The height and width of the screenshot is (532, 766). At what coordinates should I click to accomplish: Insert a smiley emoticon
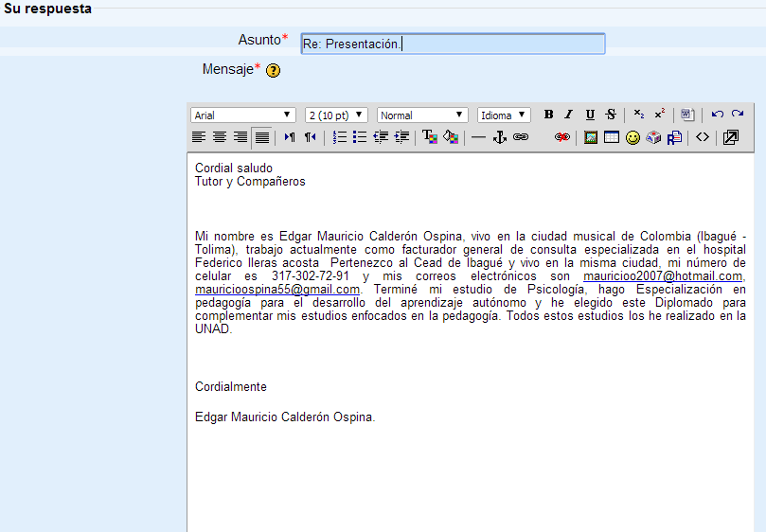click(632, 137)
